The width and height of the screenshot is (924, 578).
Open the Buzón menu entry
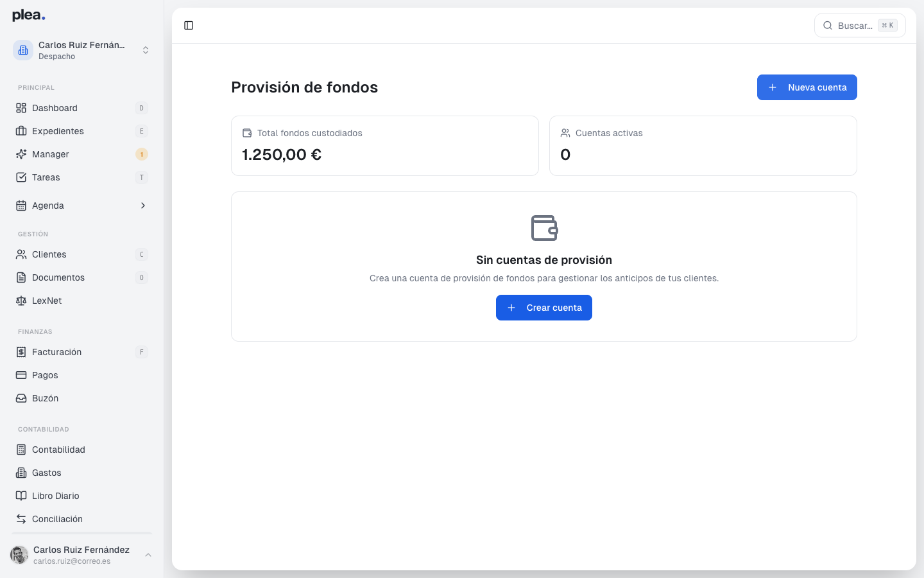click(x=44, y=398)
